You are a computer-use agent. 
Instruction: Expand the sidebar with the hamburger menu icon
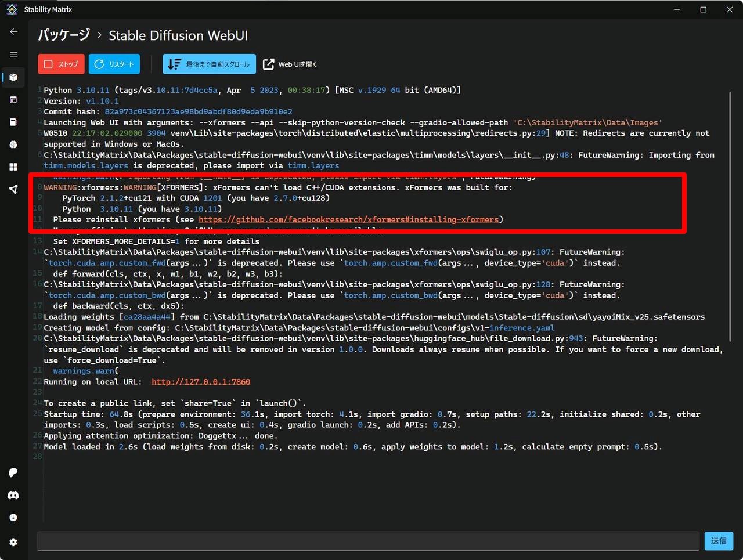13,55
